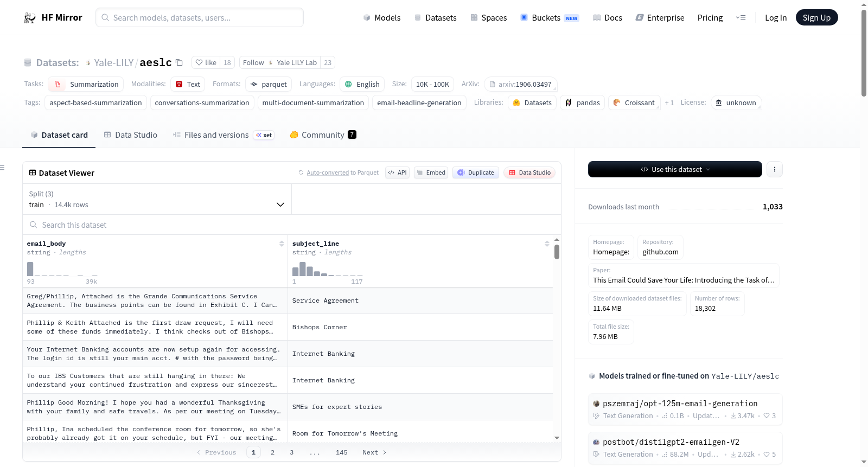Image resolution: width=868 pixels, height=467 pixels.
Task: Open the left sidebar hamburger icon
Action: 3,168
